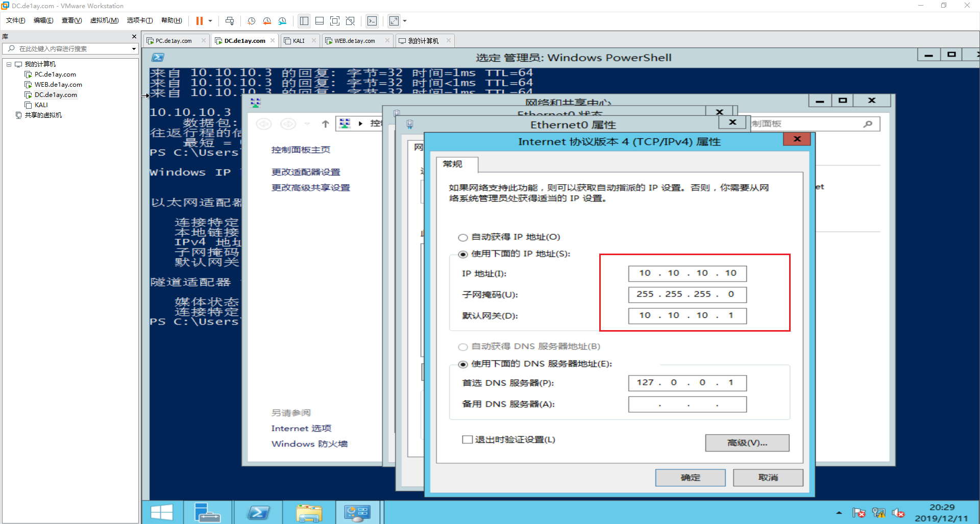Open the 虚拟机(M) menu
980x524 pixels.
tap(104, 20)
